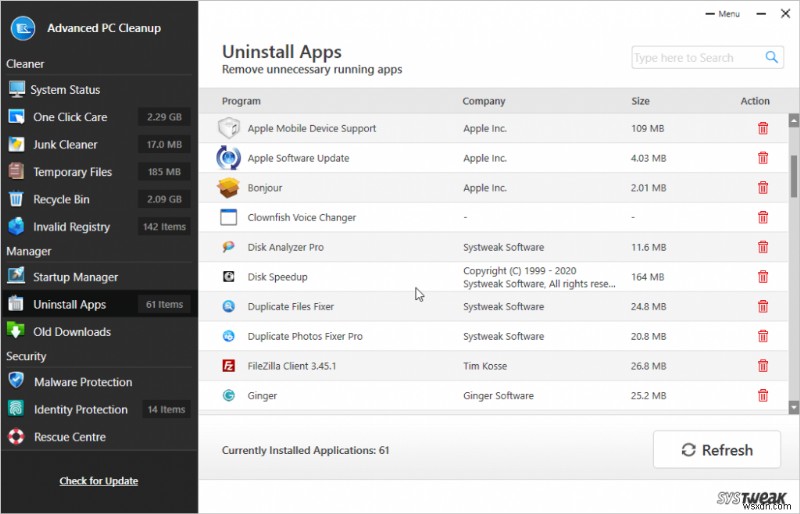Screen dimensions: 800x514
Task: Click the scrollbar down arrow
Action: tap(793, 407)
